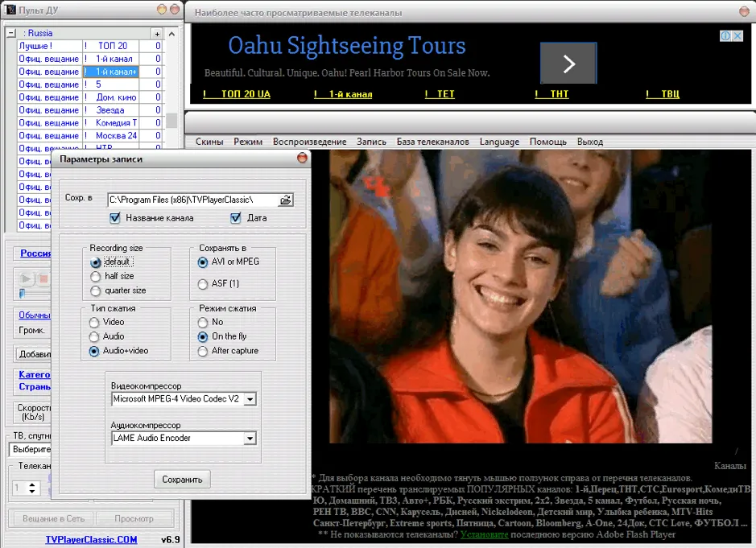The width and height of the screenshot is (756, 548).
Task: Select the default recording size
Action: click(96, 262)
